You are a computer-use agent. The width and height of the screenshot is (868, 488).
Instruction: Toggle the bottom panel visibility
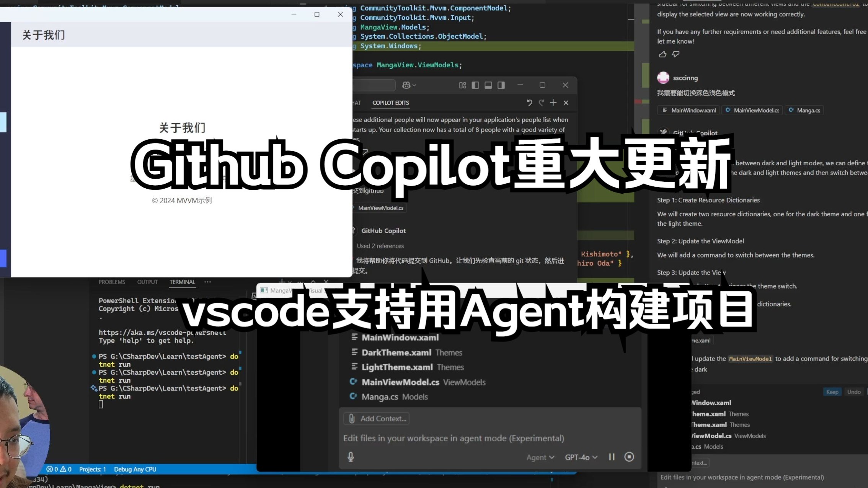(488, 85)
